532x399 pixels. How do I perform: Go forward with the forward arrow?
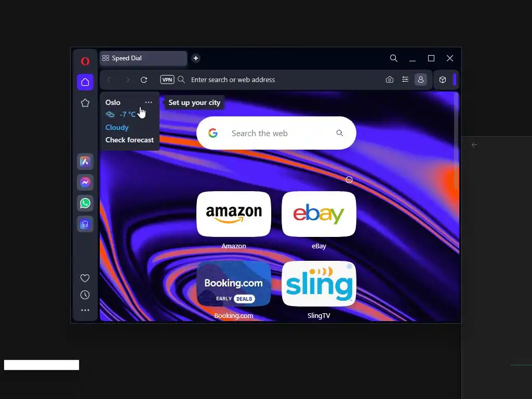(x=128, y=79)
